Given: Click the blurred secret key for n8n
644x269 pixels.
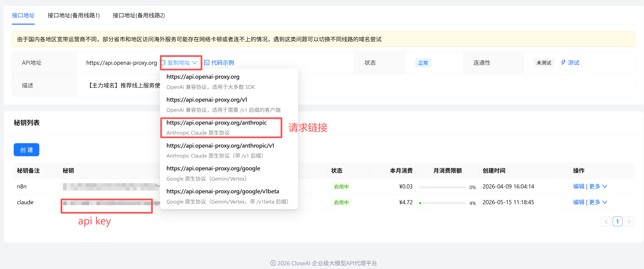Looking at the screenshot, I should (110, 187).
